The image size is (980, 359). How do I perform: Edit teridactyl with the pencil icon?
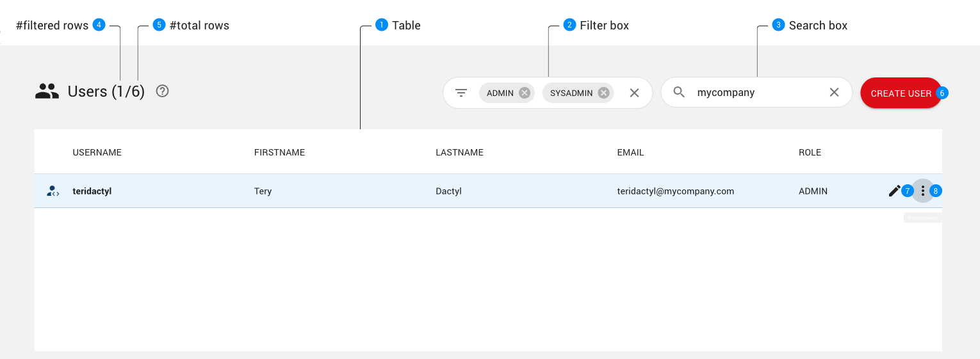coord(894,191)
